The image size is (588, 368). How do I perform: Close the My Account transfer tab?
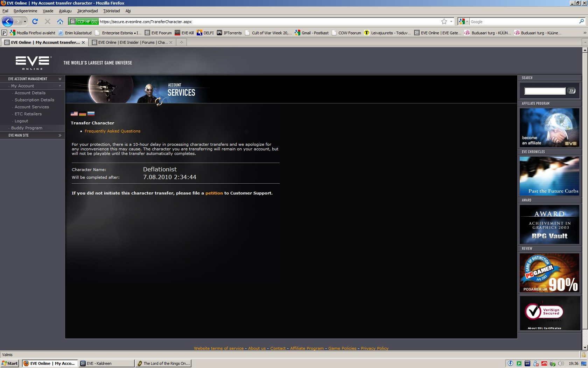coord(83,42)
